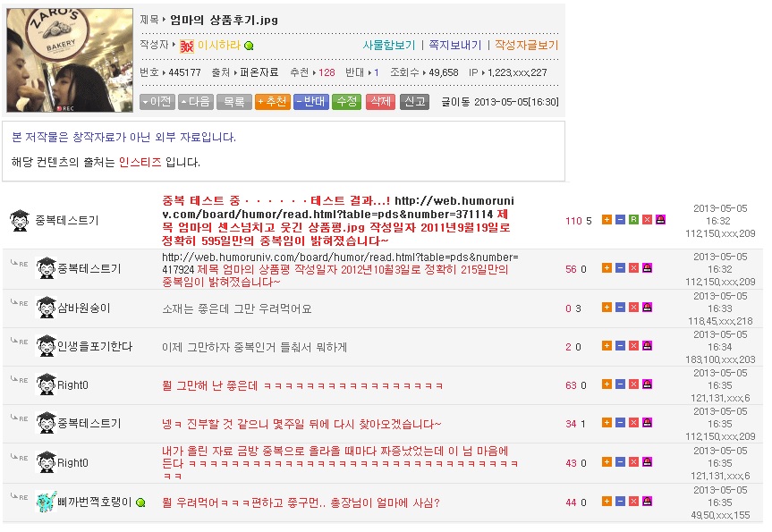Click the 글이동 timestamp text
Image resolution: width=772 pixels, height=532 pixels.
(x=500, y=102)
